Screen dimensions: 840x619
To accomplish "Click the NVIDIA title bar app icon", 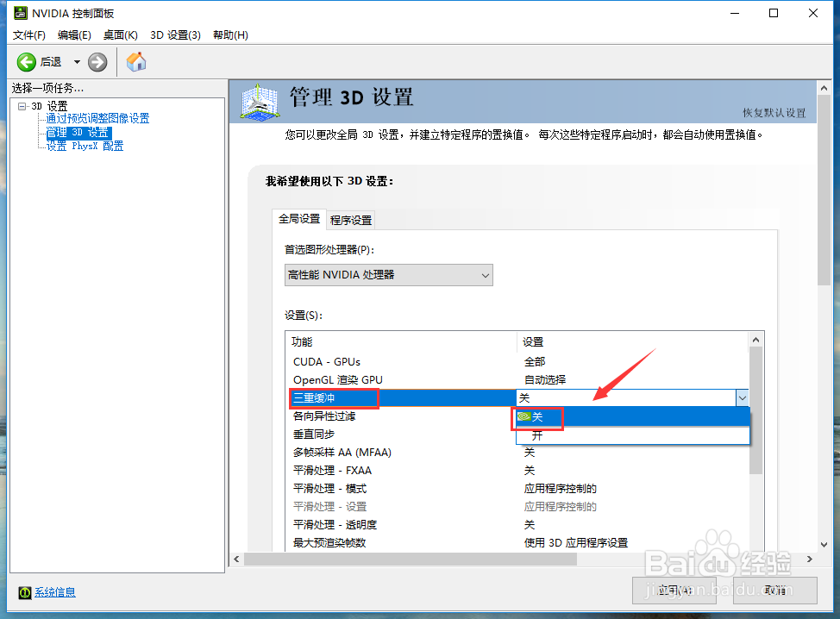I will (21, 13).
